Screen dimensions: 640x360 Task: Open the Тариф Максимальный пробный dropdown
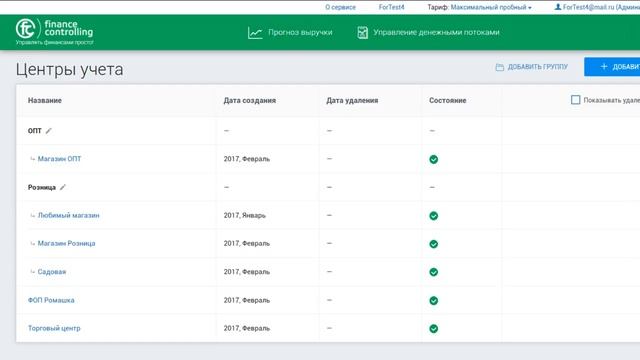479,7
